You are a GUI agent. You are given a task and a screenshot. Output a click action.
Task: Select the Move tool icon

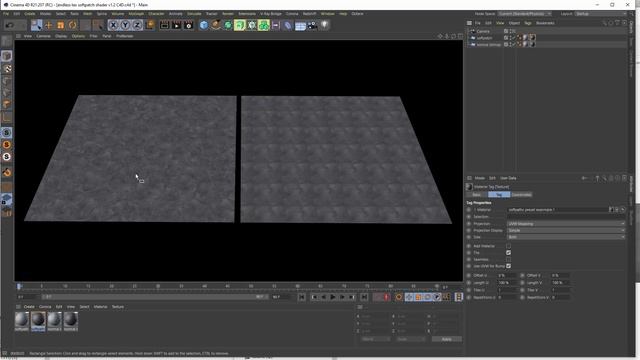point(49,25)
